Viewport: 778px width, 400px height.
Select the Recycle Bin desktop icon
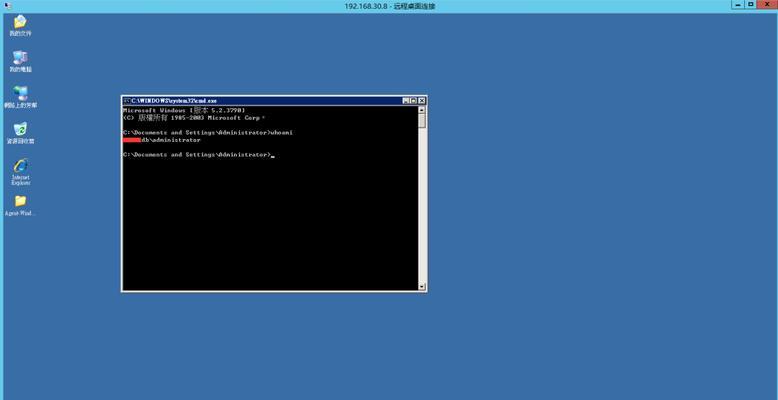coord(20,133)
